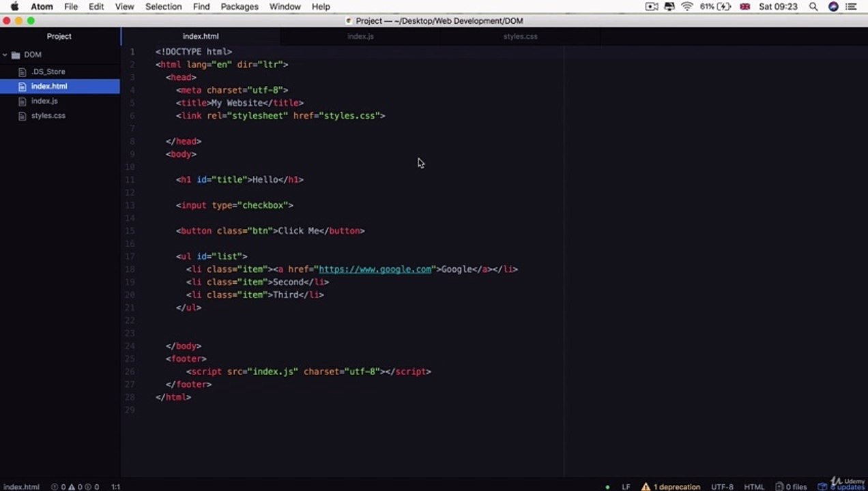Place cursor on <!DOCTYPE html> line
The image size is (868, 491).
[194, 52]
